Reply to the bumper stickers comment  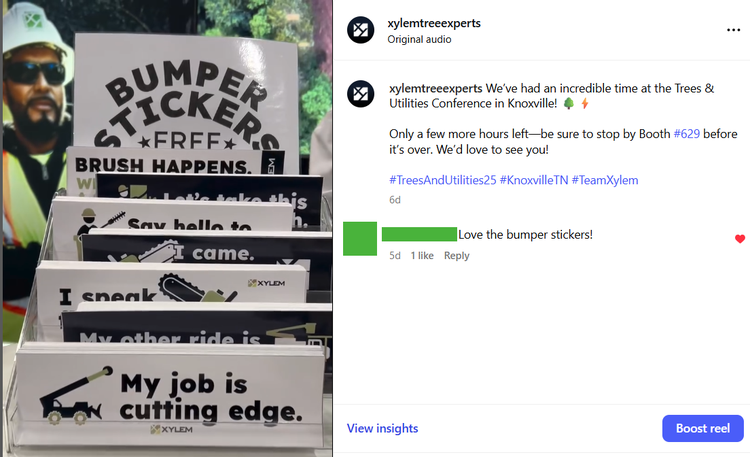(456, 256)
